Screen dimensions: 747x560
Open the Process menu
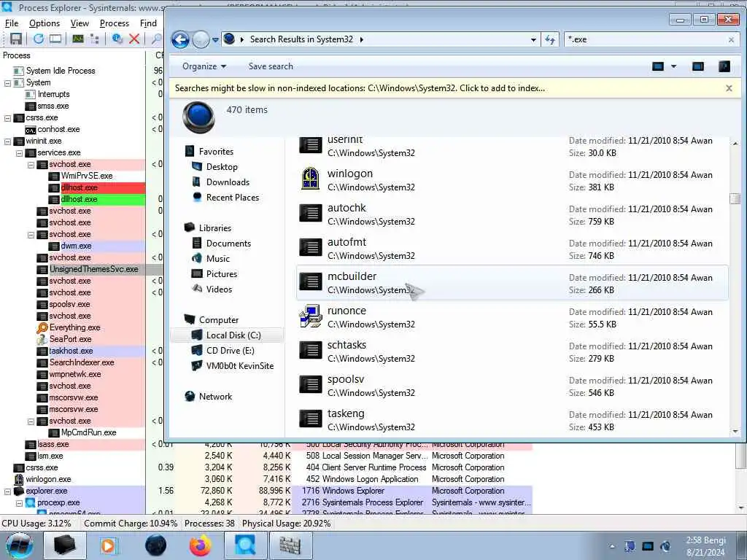[x=115, y=23]
